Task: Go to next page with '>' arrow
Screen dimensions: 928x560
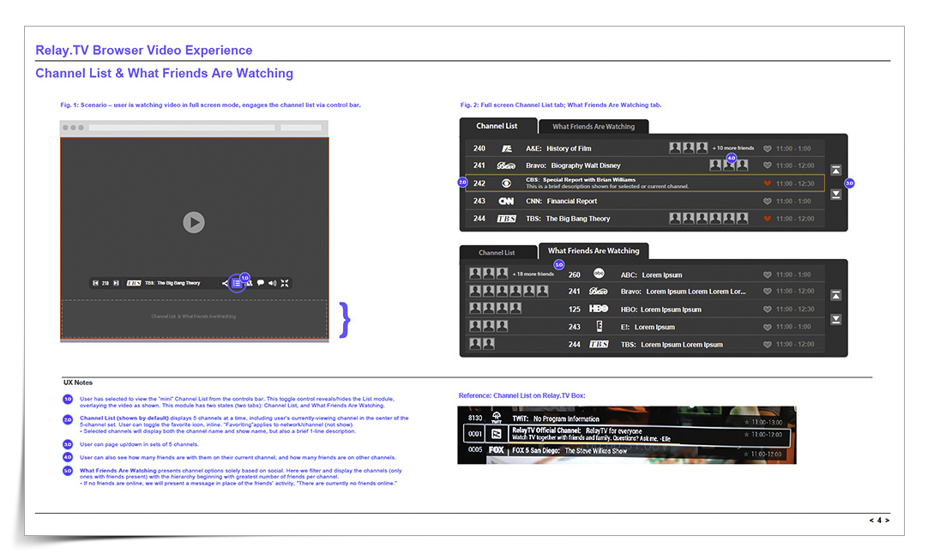Action: tap(887, 521)
